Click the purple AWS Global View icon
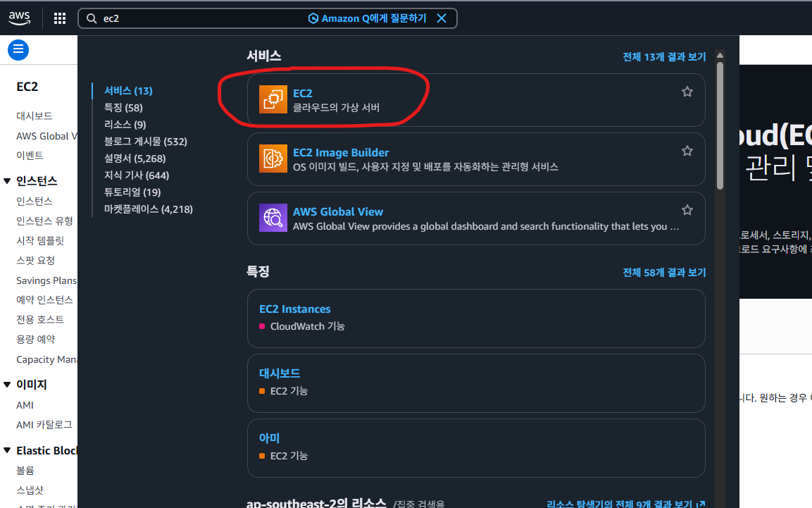The height and width of the screenshot is (508, 812). (273, 218)
